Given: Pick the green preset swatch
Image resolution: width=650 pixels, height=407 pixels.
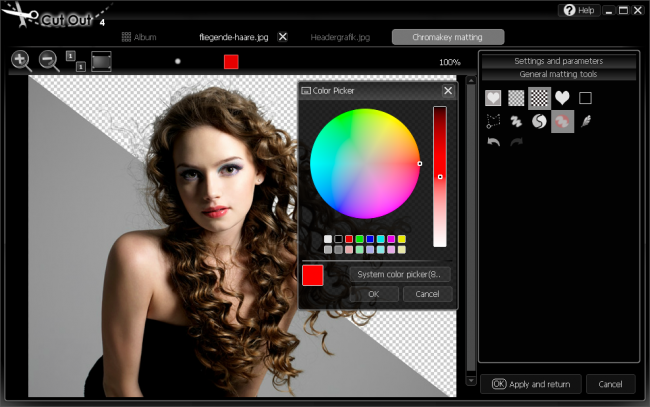Looking at the screenshot, I should coord(359,239).
